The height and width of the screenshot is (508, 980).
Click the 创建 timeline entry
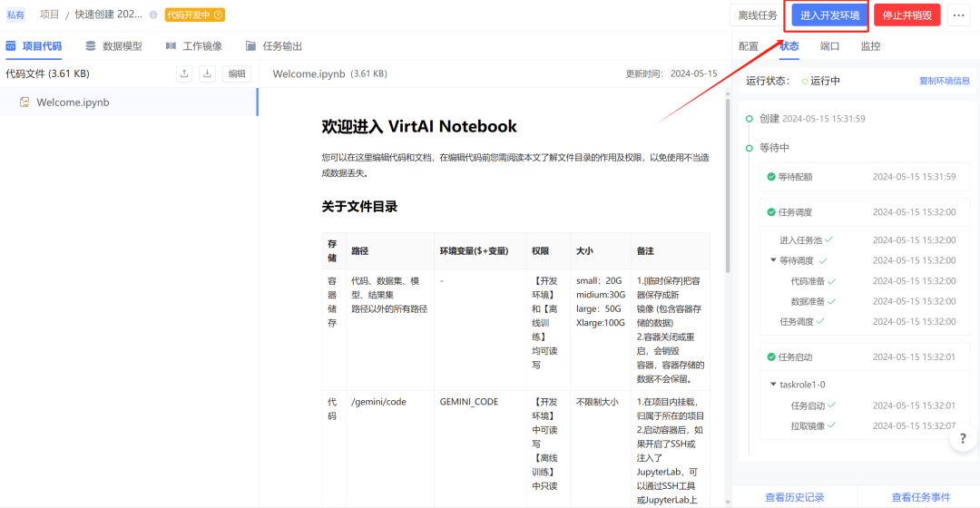(812, 119)
